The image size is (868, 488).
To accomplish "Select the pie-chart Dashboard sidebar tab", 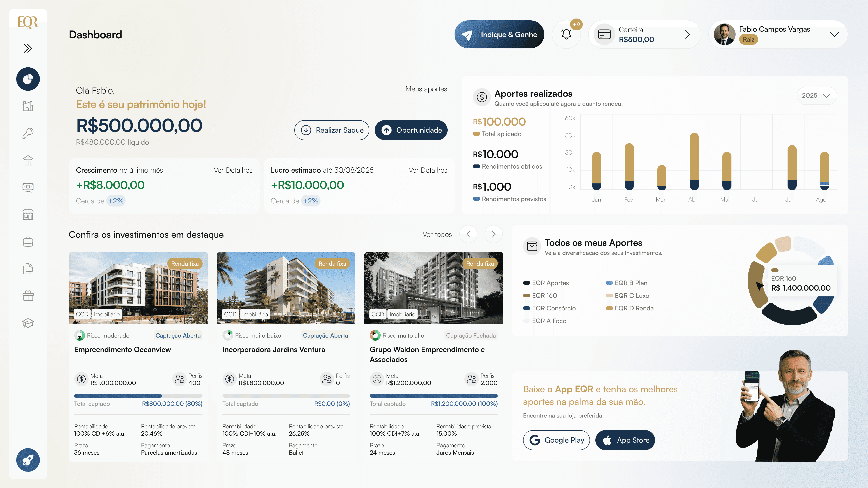I will pos(28,79).
